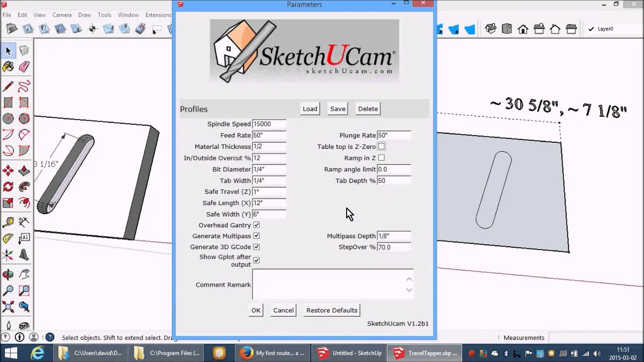Confirm parameters with OK button
The image size is (644, 362).
point(256,310)
